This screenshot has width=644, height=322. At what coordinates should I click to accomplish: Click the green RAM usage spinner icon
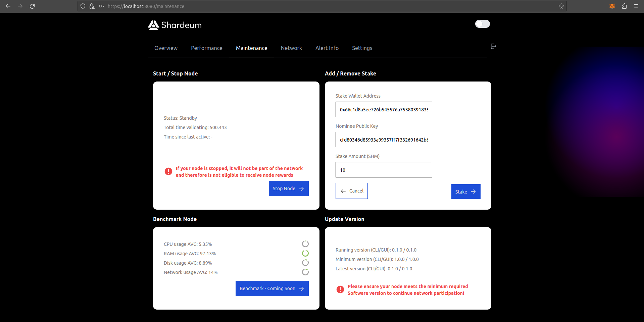(x=305, y=253)
